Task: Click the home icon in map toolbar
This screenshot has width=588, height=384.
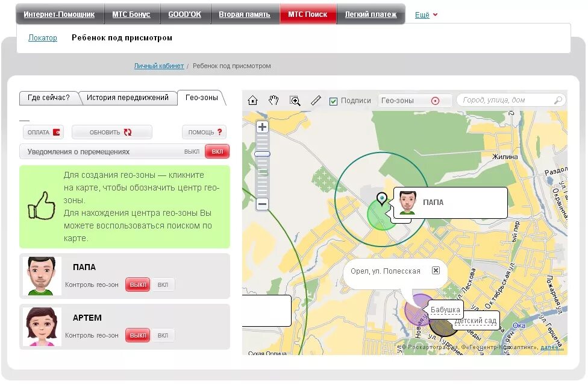Action: click(x=253, y=100)
